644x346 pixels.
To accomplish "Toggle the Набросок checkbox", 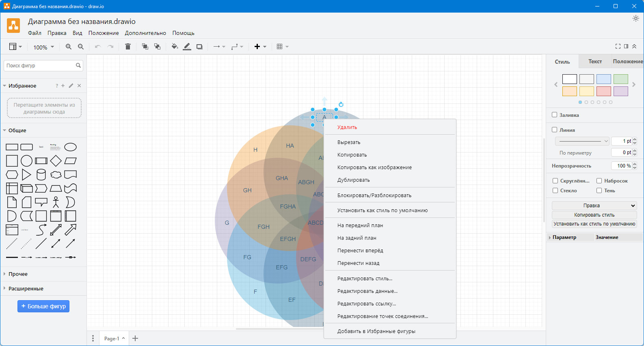I will [599, 181].
